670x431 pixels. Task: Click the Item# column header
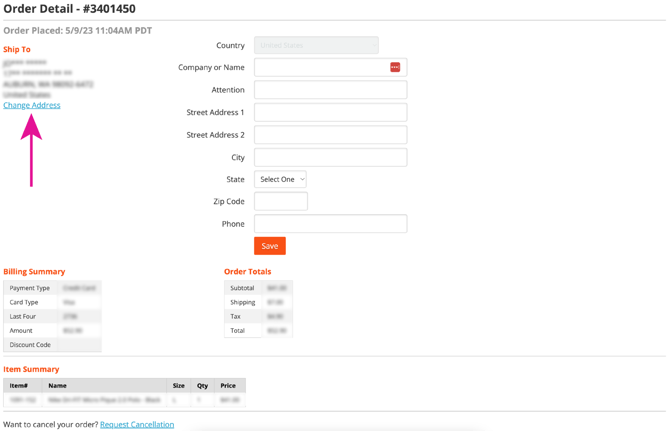point(19,385)
